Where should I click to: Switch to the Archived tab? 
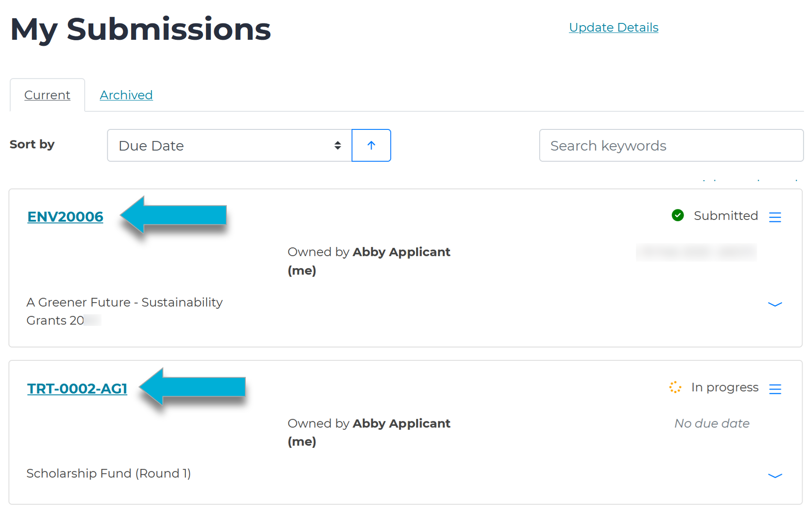(x=126, y=95)
